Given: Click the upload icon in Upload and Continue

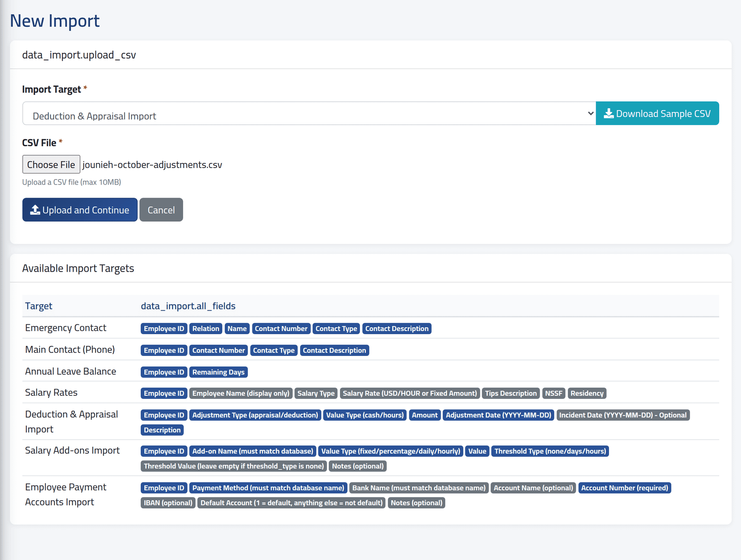Looking at the screenshot, I should [x=35, y=210].
